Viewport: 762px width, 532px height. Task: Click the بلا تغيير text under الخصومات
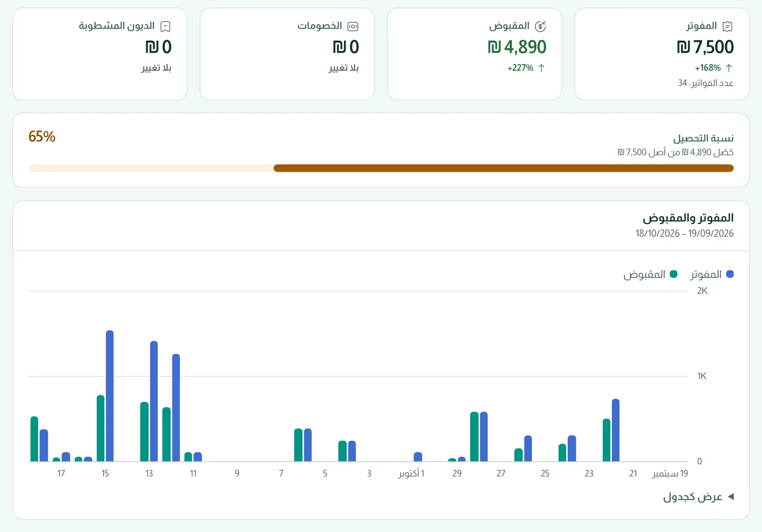(x=343, y=68)
